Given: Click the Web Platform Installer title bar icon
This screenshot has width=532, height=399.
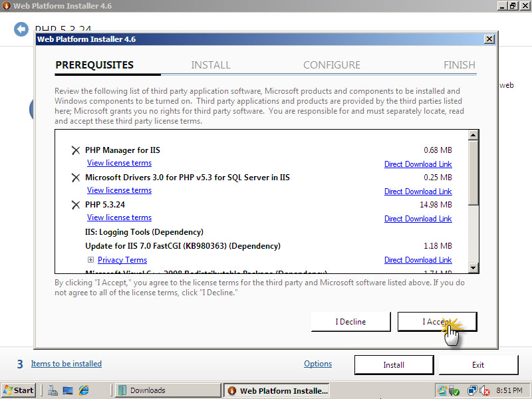Looking at the screenshot, I should pos(7,6).
